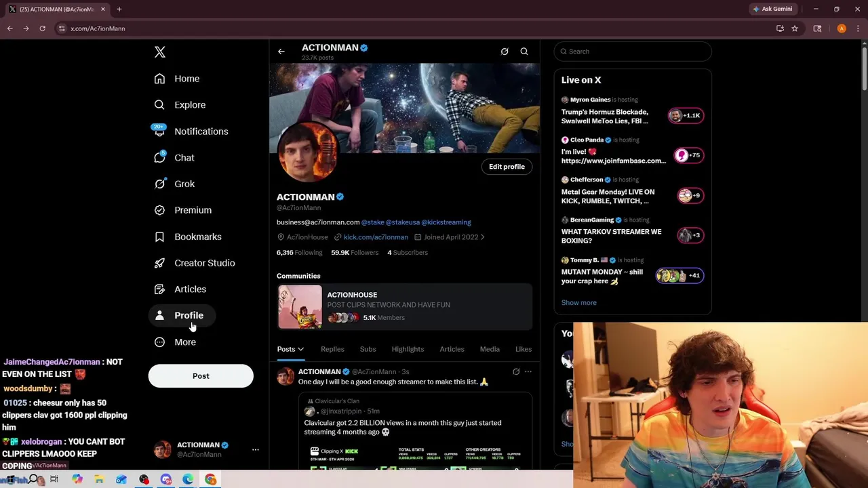Screen dimensions: 868x488
Task: Click the back arrow on profile header
Action: [x=281, y=52]
